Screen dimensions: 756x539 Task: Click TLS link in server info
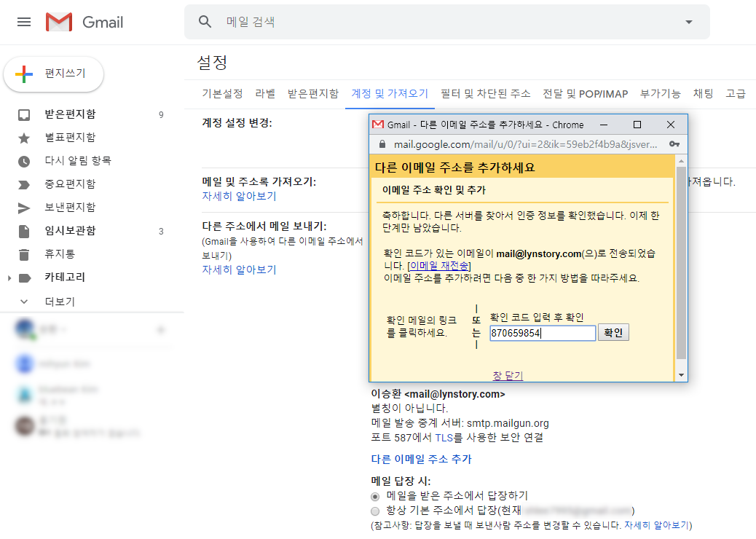coord(444,438)
